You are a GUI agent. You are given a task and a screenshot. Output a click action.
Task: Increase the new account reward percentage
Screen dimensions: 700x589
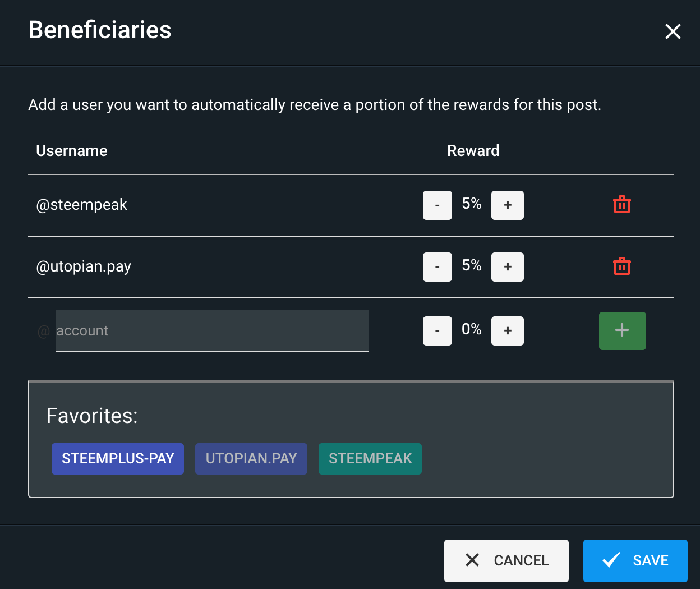coord(508,331)
